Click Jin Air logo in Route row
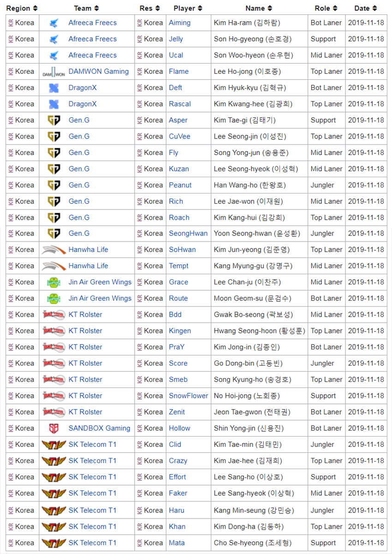This screenshot has width=392, height=554. coord(54,299)
